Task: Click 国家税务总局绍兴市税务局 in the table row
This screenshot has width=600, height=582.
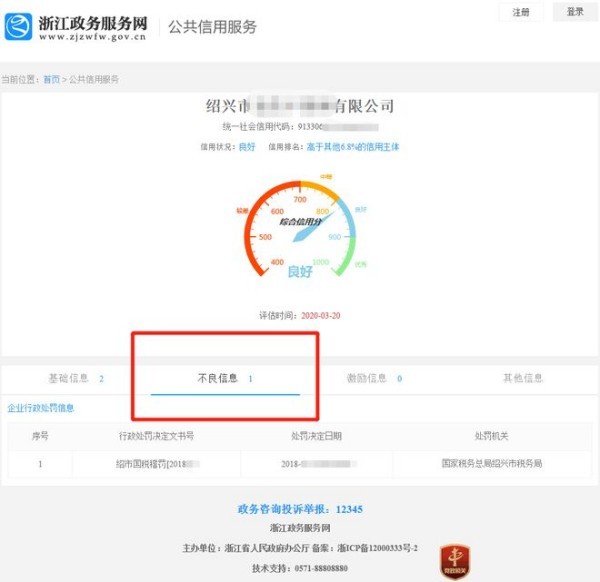Action: (491, 464)
